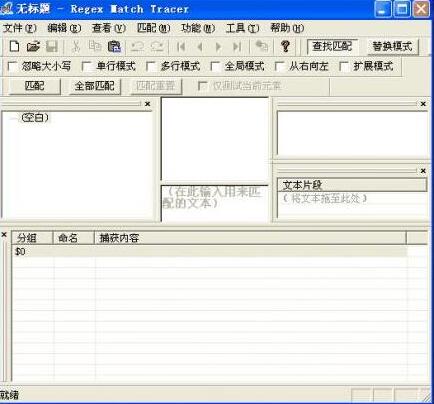The height and width of the screenshot is (404, 434).
Task: Select the (空白) tree item
Action: click(x=35, y=117)
